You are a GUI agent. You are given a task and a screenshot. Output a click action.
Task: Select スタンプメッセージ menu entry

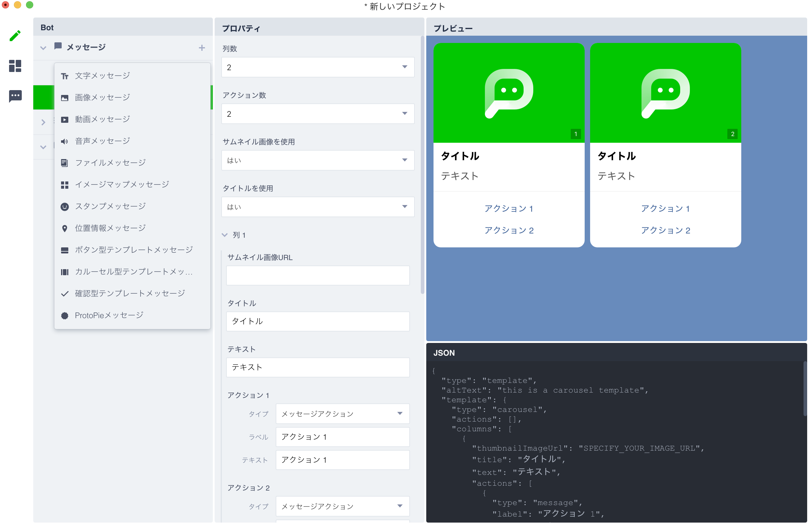point(132,206)
